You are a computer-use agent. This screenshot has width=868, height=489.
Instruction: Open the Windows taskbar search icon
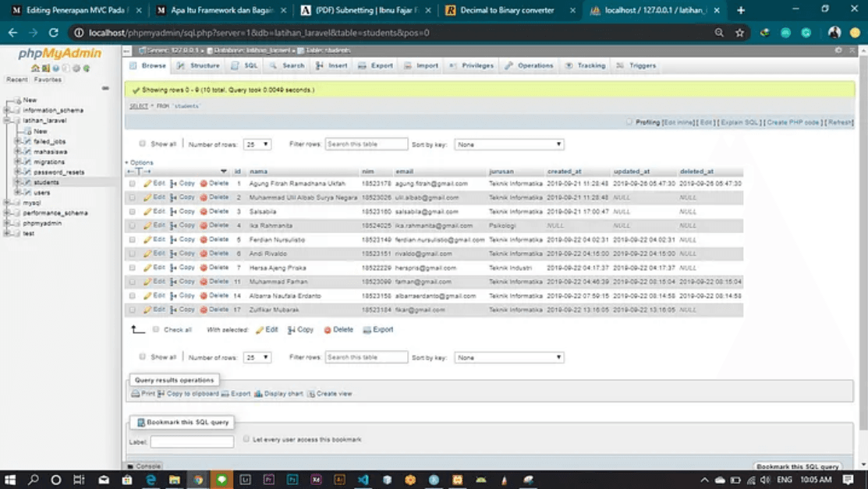[x=33, y=480]
